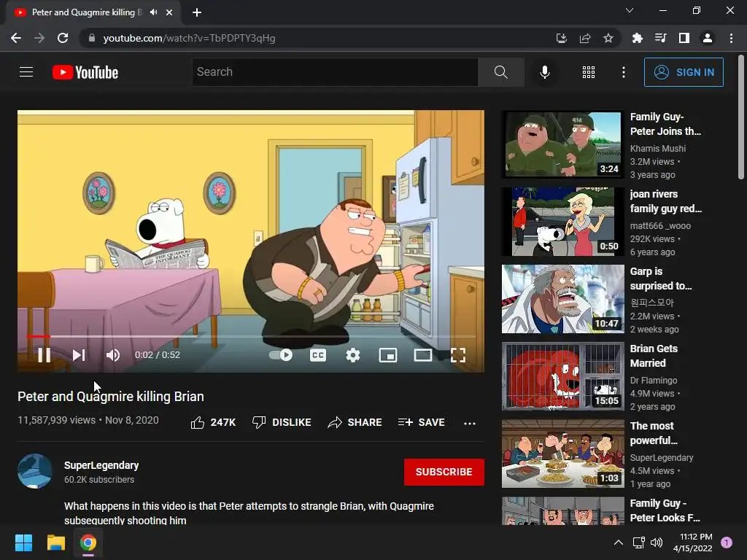
Task: Save the video to a playlist
Action: 421,422
